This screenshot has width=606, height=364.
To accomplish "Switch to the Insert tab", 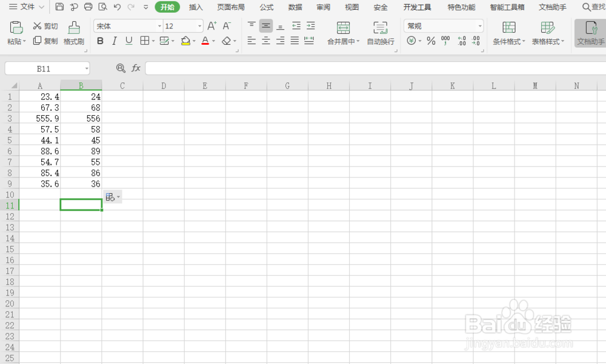I will tap(196, 7).
